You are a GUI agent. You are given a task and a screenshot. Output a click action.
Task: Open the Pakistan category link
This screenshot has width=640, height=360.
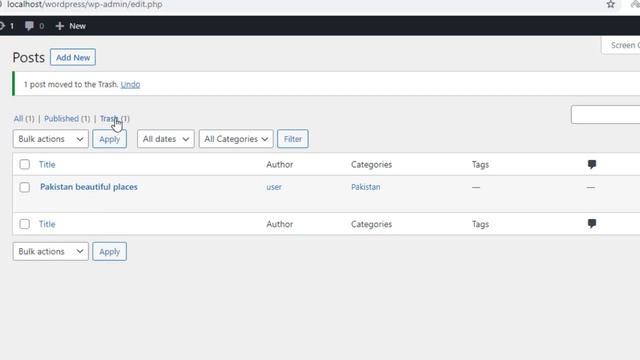366,187
